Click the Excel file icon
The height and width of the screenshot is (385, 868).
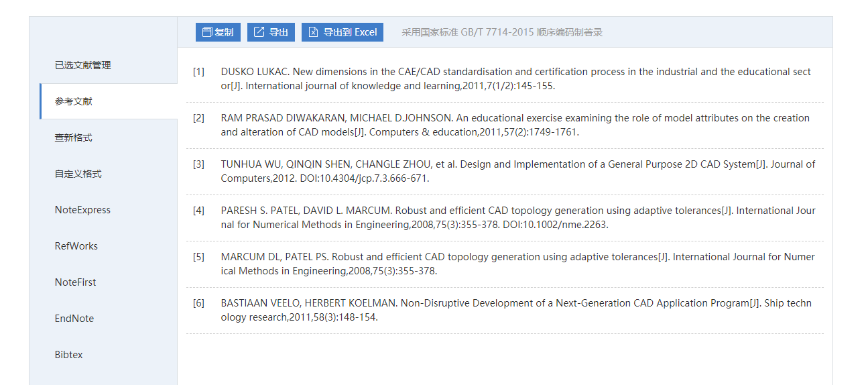pos(313,32)
